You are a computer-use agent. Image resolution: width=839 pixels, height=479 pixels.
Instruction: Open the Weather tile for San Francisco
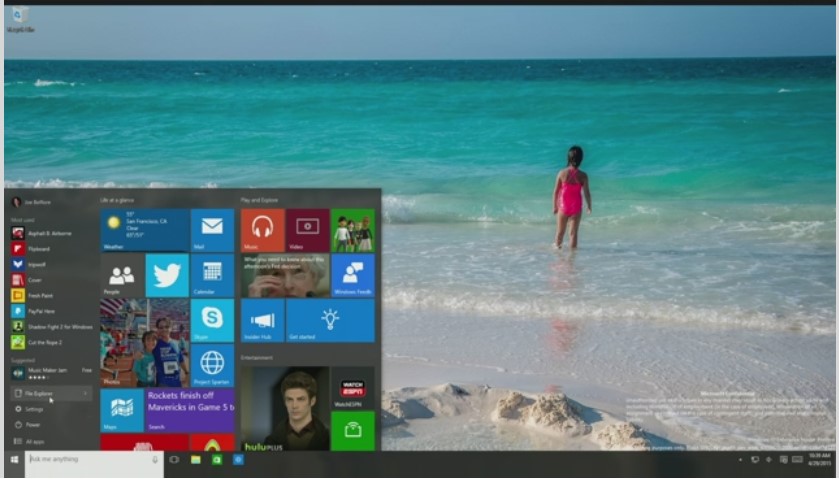click(x=144, y=229)
